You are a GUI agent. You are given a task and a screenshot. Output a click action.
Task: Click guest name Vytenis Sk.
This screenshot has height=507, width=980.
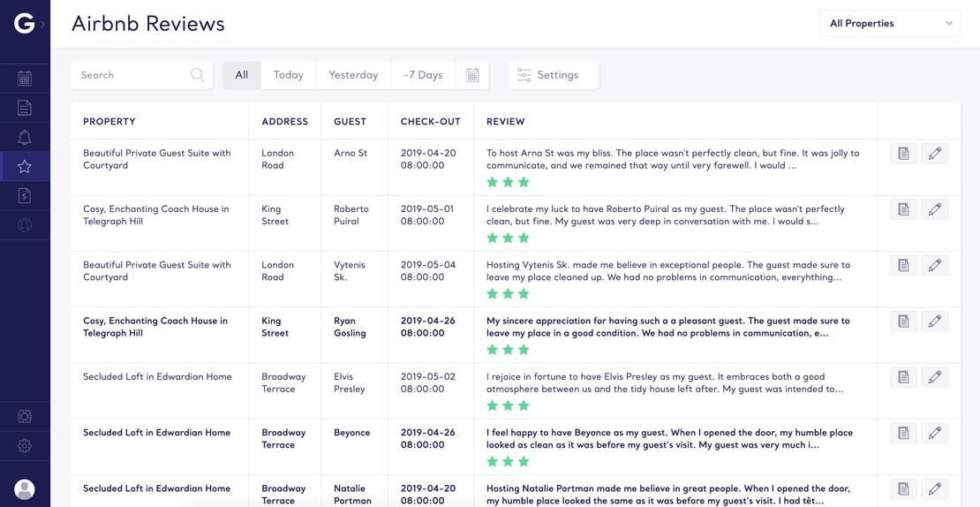349,270
